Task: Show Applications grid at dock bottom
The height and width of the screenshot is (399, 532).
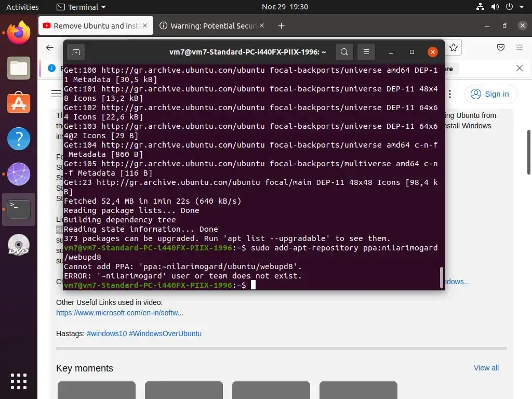Action: coord(19,381)
